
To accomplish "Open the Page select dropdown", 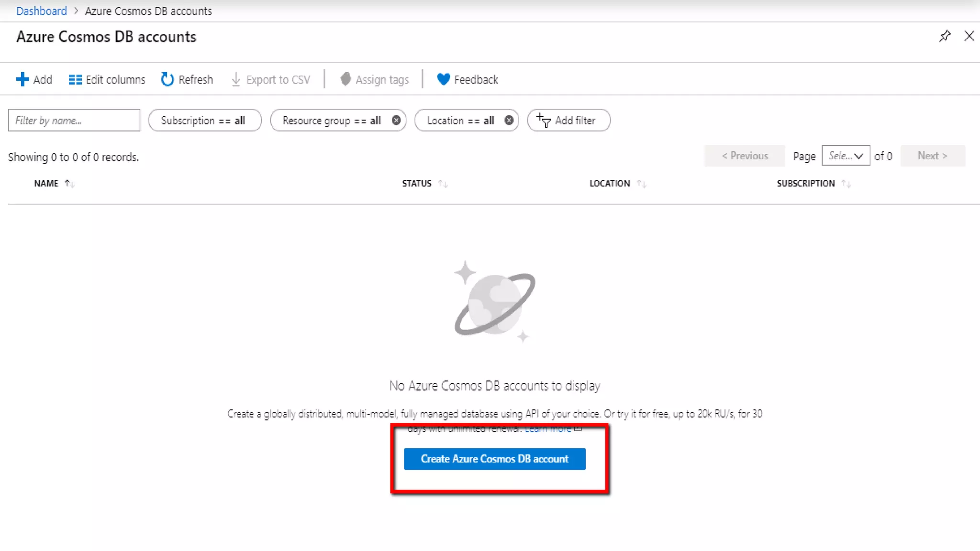I will click(846, 156).
